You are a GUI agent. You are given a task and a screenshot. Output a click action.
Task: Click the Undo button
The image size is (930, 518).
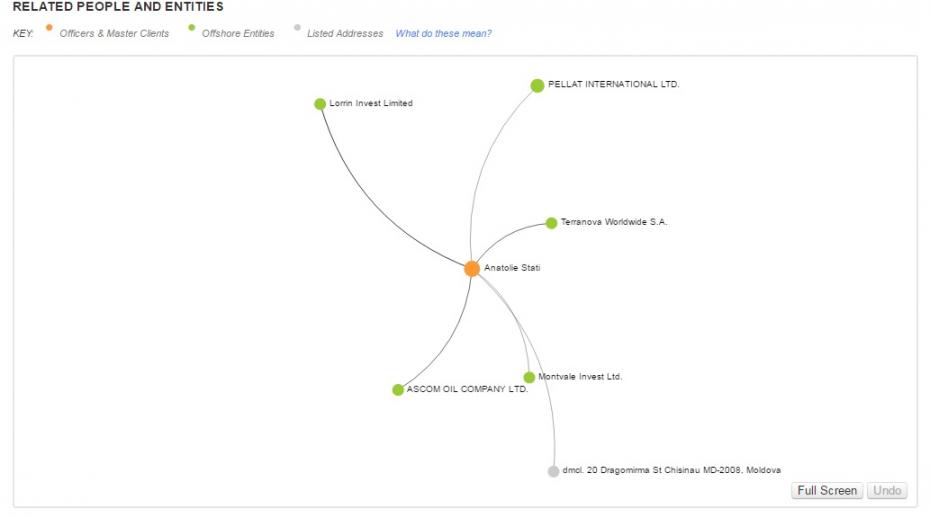887,491
